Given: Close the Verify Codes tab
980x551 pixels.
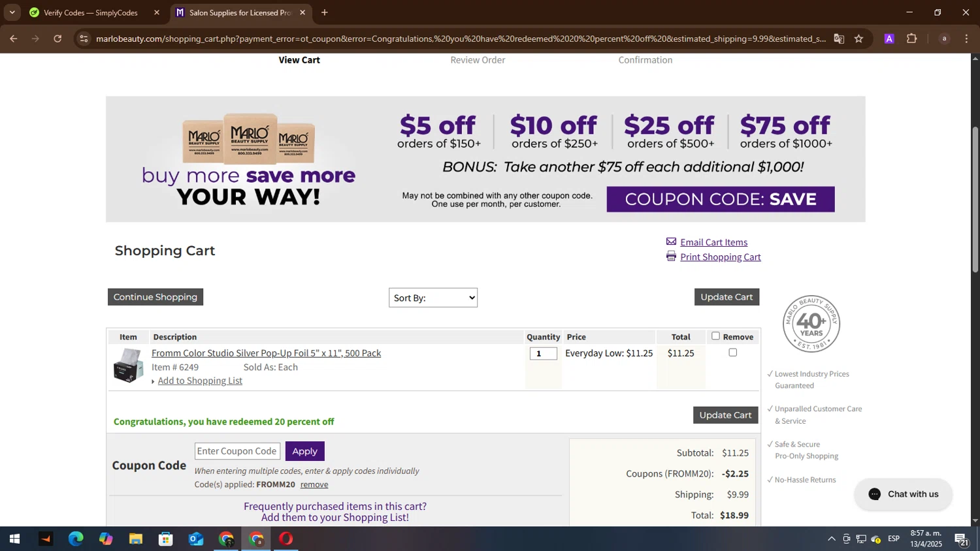Looking at the screenshot, I should (x=156, y=12).
